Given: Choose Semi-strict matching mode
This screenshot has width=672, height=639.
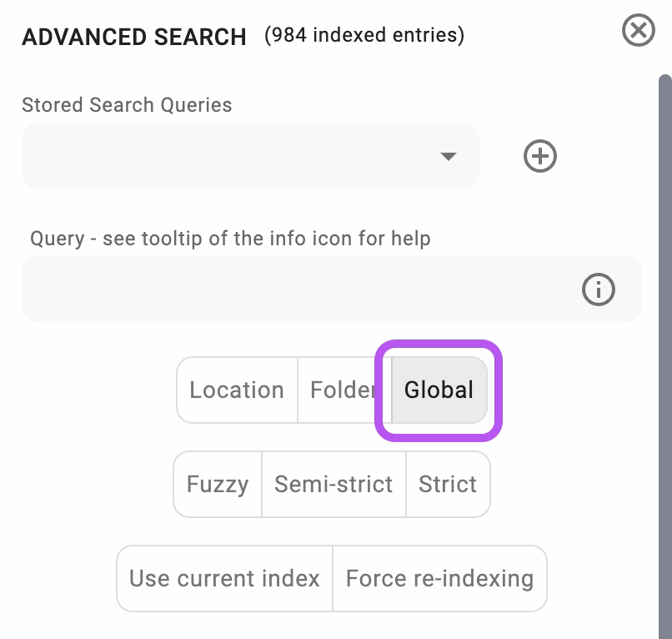Looking at the screenshot, I should point(333,484).
